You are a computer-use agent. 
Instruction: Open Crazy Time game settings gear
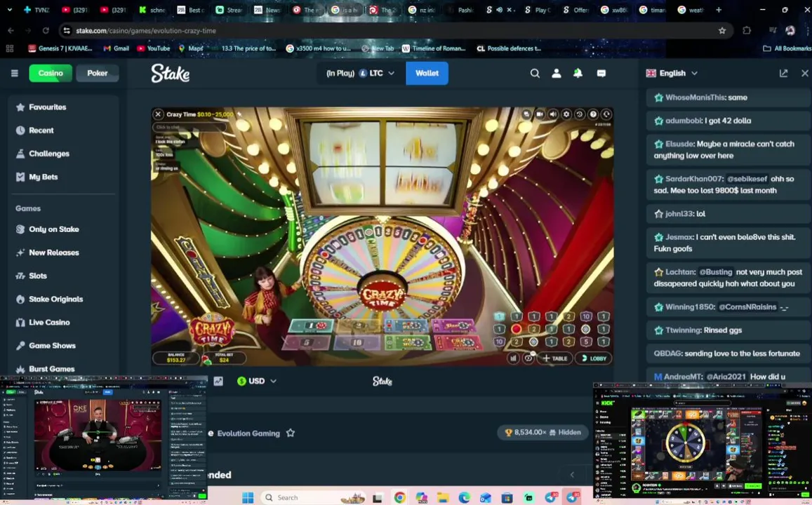click(x=566, y=114)
